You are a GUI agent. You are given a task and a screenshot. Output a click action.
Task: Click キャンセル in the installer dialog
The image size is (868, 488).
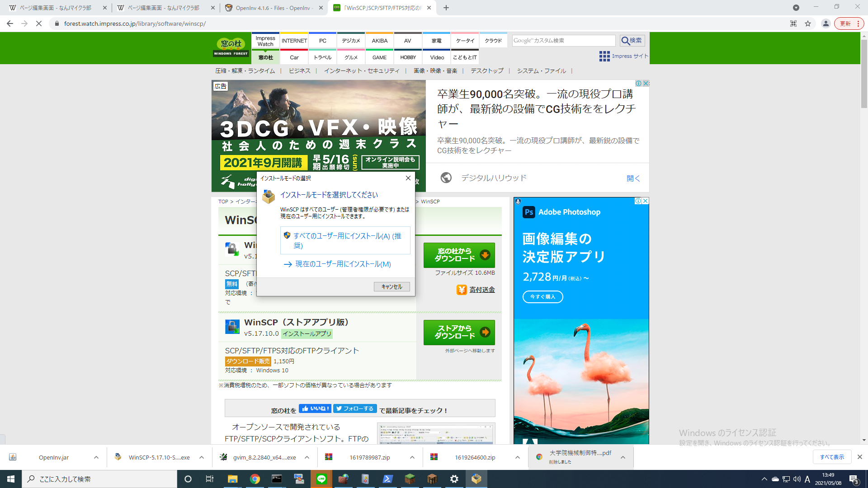(392, 286)
